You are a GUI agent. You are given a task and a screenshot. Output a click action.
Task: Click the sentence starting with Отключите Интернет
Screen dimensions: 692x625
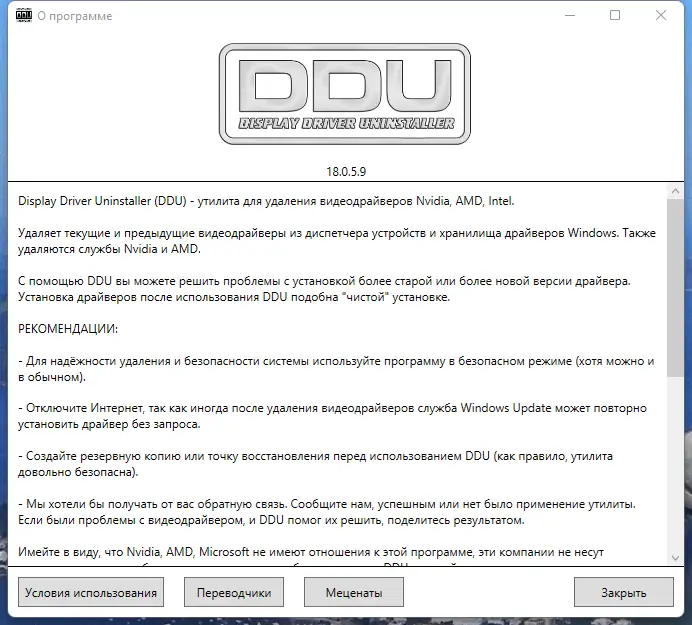click(332, 416)
